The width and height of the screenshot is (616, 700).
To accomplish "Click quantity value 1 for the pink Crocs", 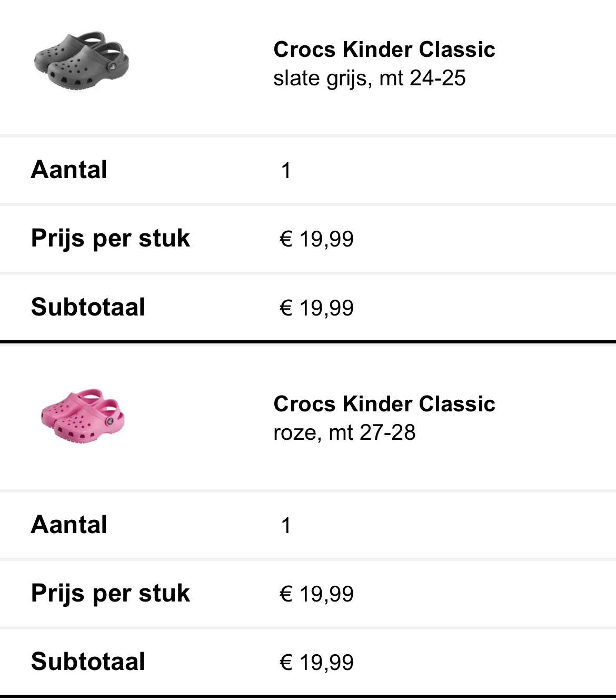I will (286, 526).
